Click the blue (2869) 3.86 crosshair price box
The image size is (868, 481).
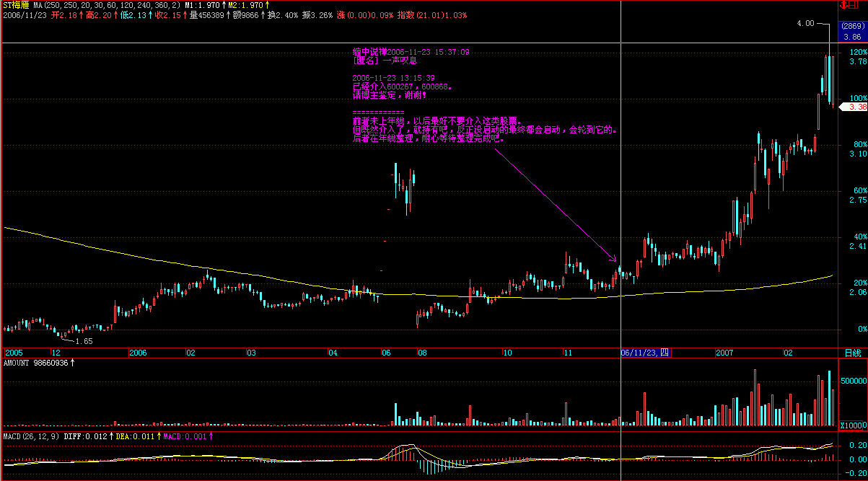(x=851, y=32)
